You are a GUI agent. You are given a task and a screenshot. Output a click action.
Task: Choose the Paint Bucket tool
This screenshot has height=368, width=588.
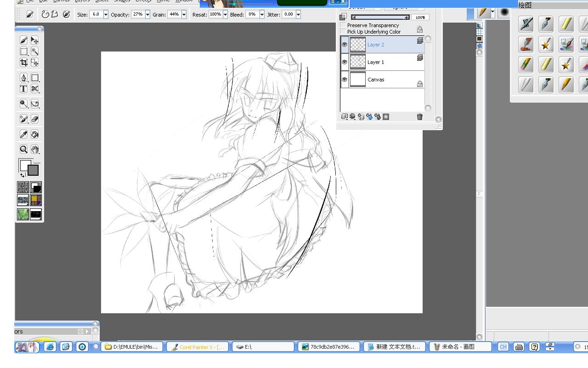coord(35,134)
